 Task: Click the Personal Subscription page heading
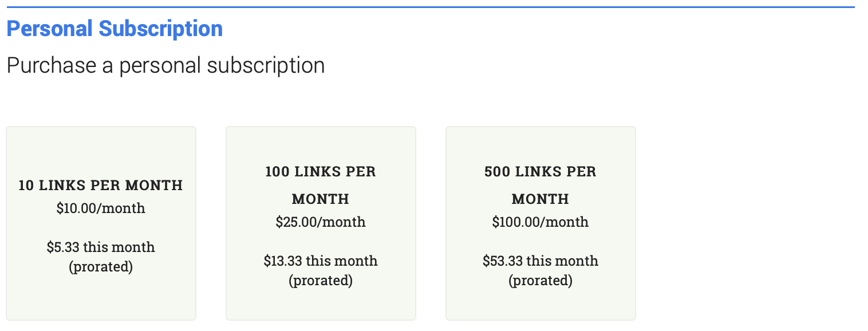click(114, 28)
